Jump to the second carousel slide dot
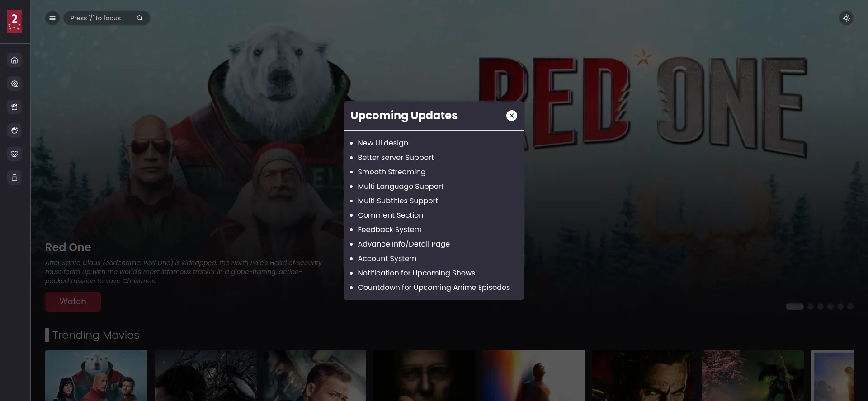 [811, 307]
